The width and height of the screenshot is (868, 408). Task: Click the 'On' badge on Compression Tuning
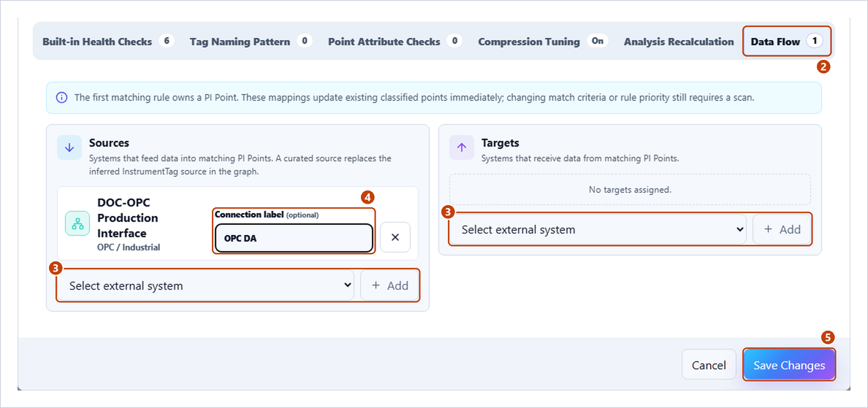coord(598,41)
